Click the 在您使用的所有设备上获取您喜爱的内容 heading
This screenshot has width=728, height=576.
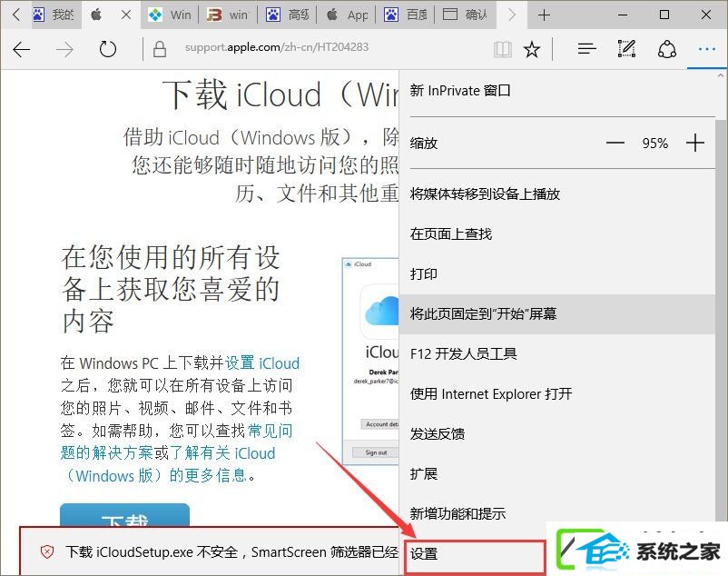[x=171, y=289]
